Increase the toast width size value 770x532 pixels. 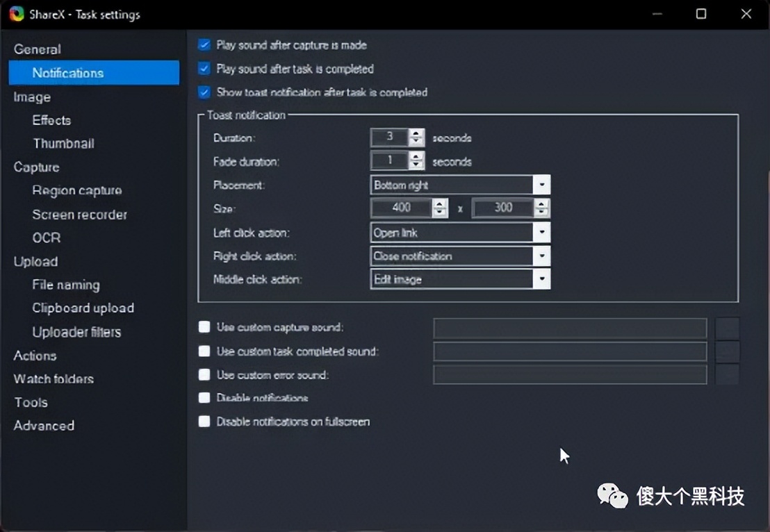click(439, 203)
